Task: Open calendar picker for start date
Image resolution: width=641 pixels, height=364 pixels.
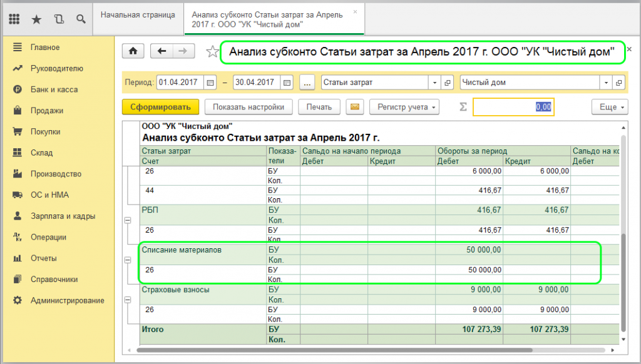Action: click(210, 83)
